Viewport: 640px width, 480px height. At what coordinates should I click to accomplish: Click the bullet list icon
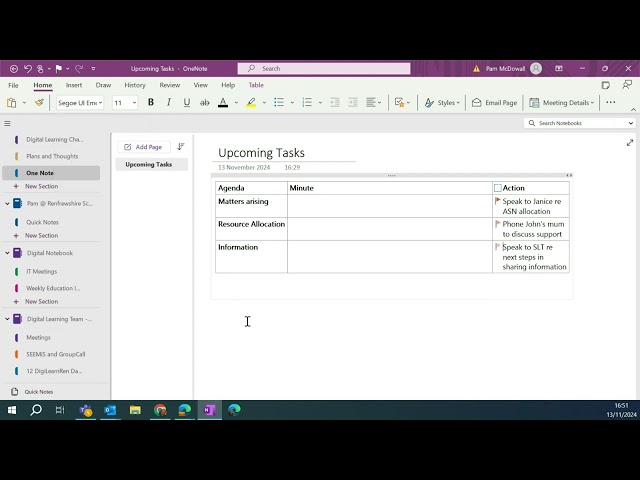279,102
